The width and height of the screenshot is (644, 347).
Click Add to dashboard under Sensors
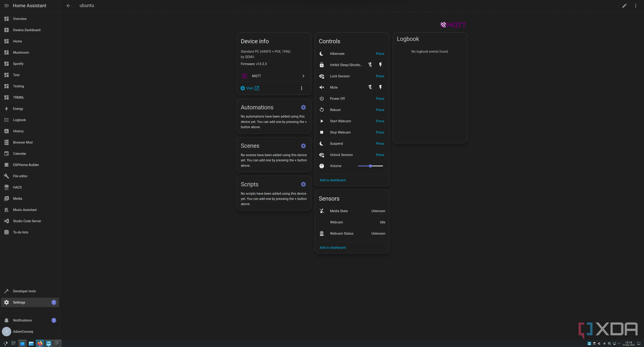tap(332, 247)
